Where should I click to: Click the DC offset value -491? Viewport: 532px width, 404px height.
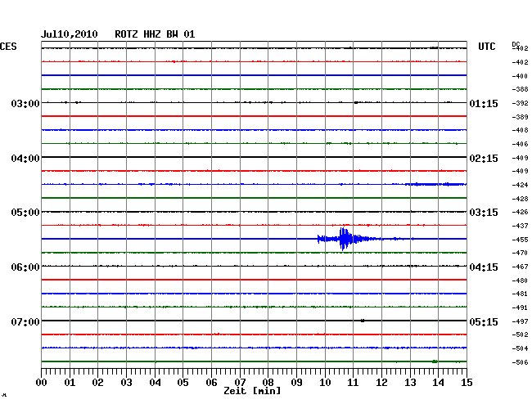coord(520,308)
